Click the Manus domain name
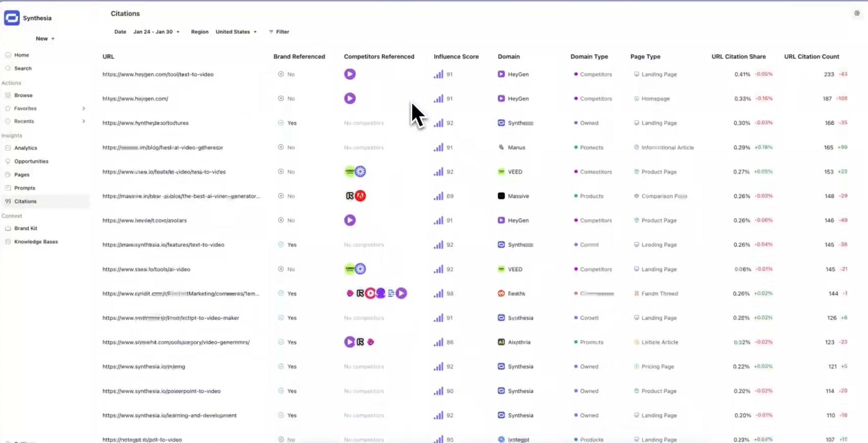The image size is (868, 443). click(516, 147)
